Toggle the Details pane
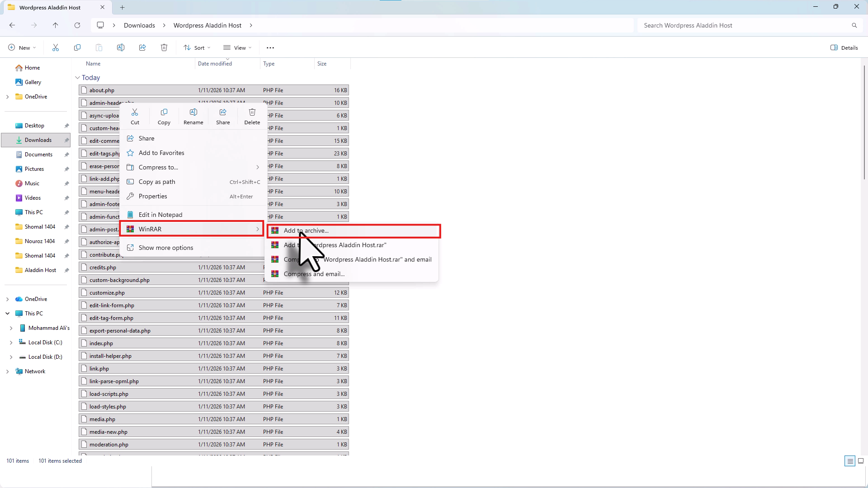This screenshot has height=488, width=868. pos(844,47)
